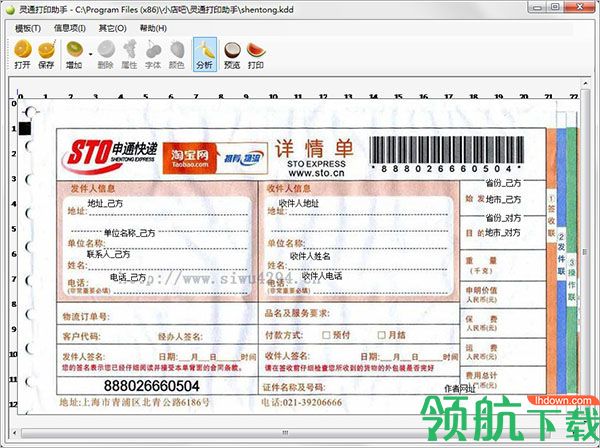Click the black marker square on vertical ruler
The image size is (600, 448).
(x=25, y=129)
